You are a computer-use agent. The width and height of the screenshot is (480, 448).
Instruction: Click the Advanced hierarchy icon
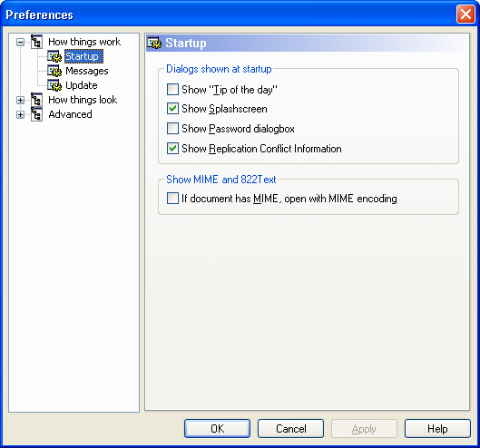[36, 114]
